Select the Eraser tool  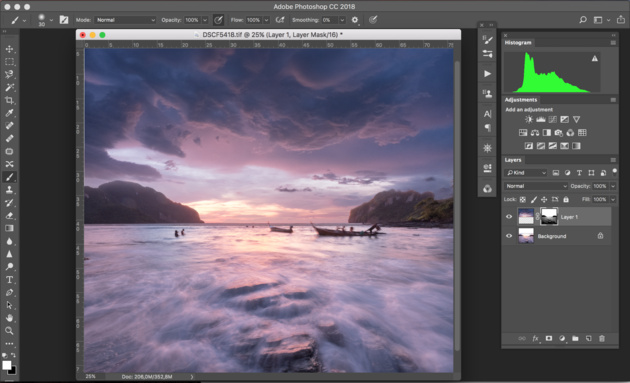pos(9,215)
